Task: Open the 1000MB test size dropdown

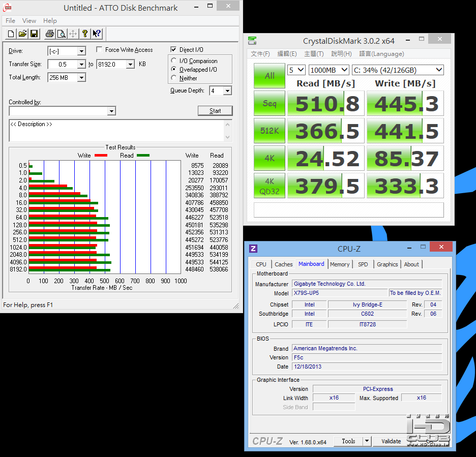Action: tap(329, 70)
